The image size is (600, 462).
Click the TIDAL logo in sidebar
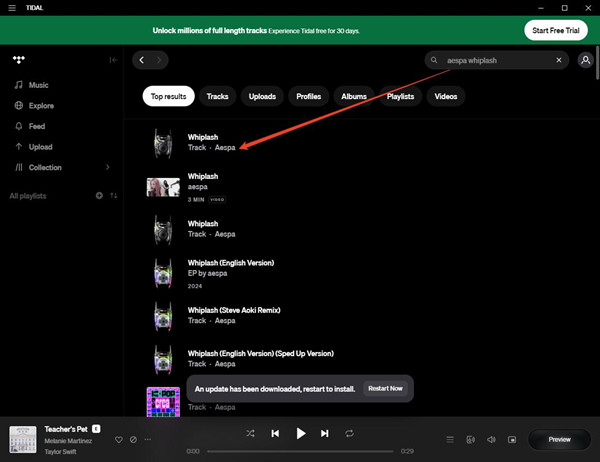[19, 59]
